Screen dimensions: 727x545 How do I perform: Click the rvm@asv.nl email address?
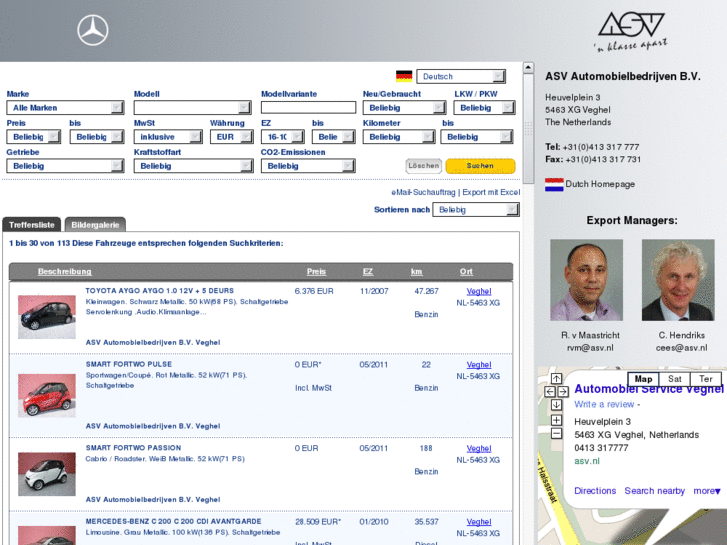click(x=590, y=348)
